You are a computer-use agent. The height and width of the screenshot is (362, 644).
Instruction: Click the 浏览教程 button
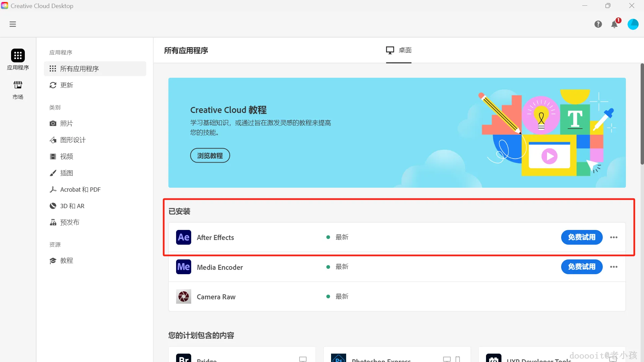coord(210,156)
